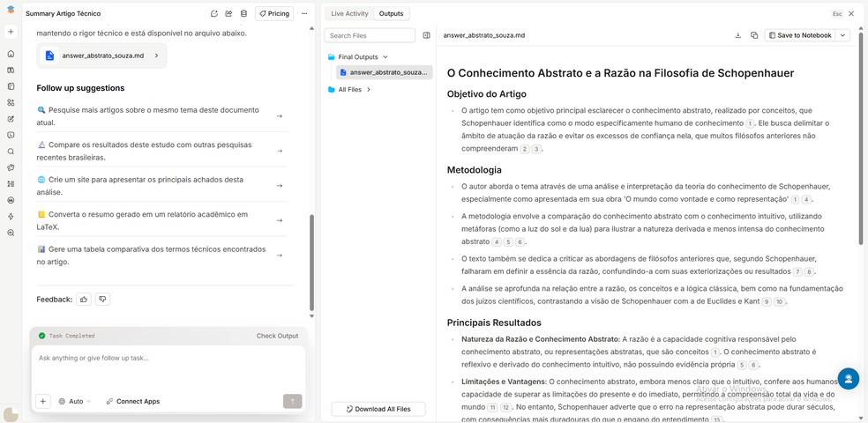Open the circular badge icon in sidebar
Screen dimensions: 868x423
point(11,200)
